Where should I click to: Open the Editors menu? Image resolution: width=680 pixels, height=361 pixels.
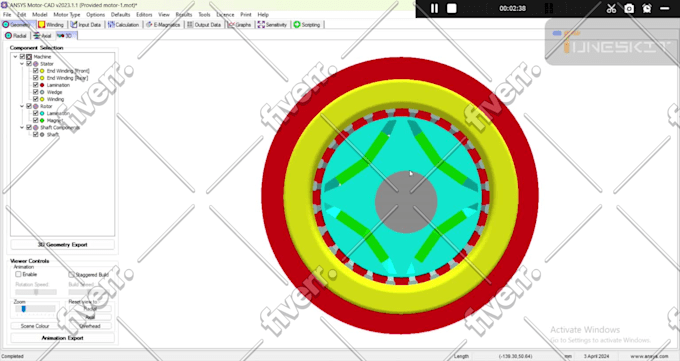pos(144,14)
